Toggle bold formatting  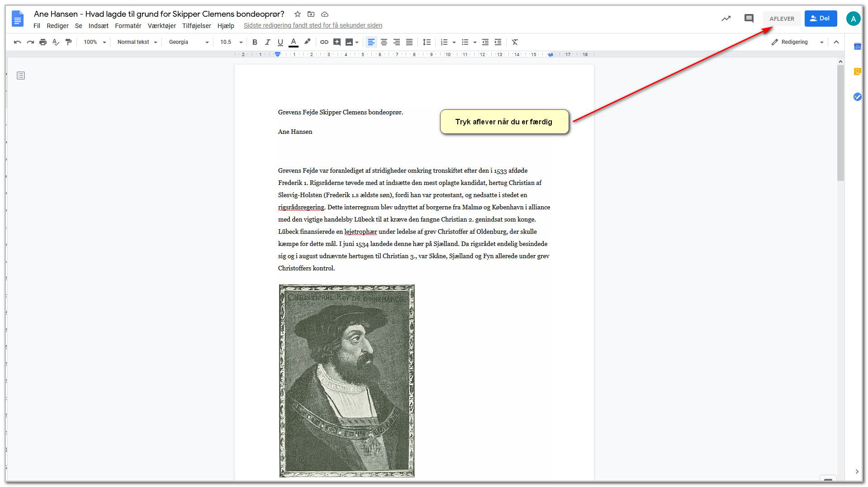pyautogui.click(x=255, y=42)
